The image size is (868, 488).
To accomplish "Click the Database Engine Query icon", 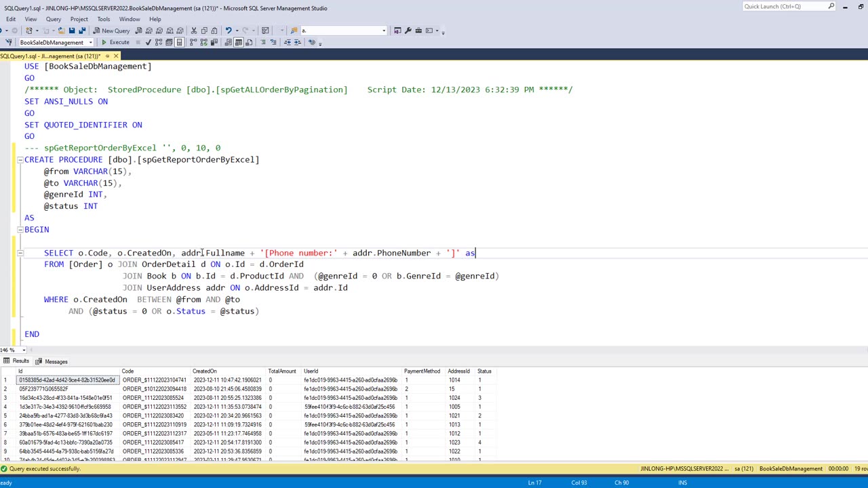I will click(140, 30).
